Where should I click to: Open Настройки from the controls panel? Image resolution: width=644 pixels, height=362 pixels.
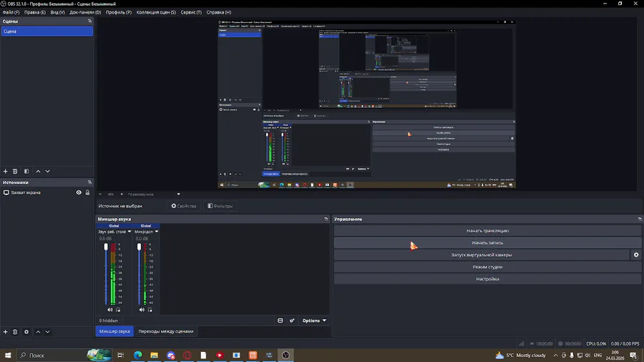tap(487, 279)
